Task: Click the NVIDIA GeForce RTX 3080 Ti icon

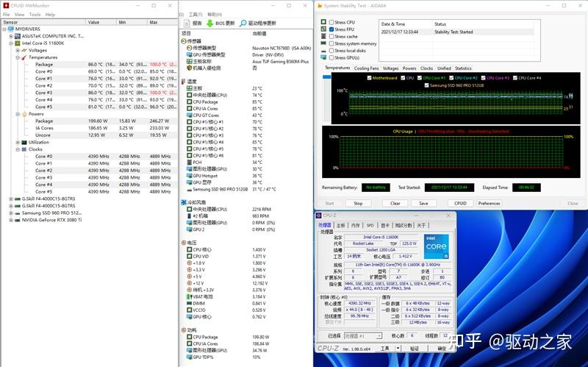Action: 18,220
